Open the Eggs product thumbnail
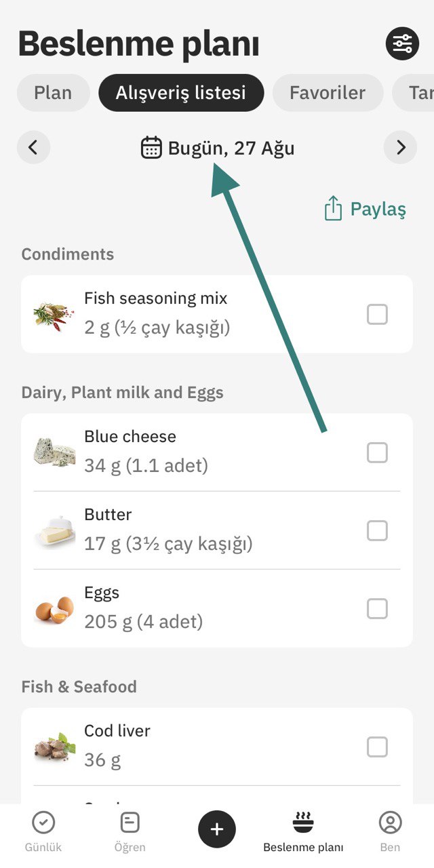 click(54, 608)
